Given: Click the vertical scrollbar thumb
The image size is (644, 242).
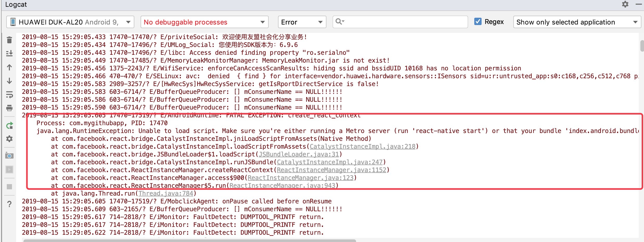Looking at the screenshot, I should (642, 46).
